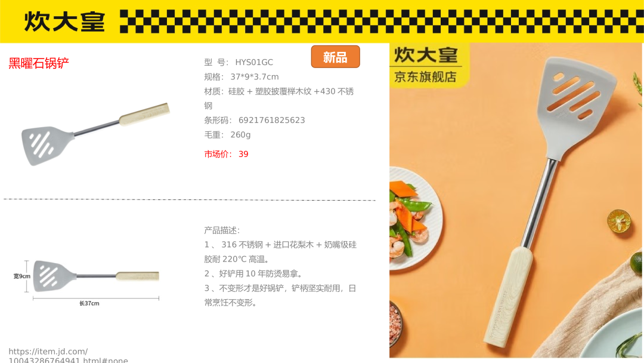This screenshot has height=363, width=644.
Task: Click the 市场价 39 red price
Action: coord(227,154)
